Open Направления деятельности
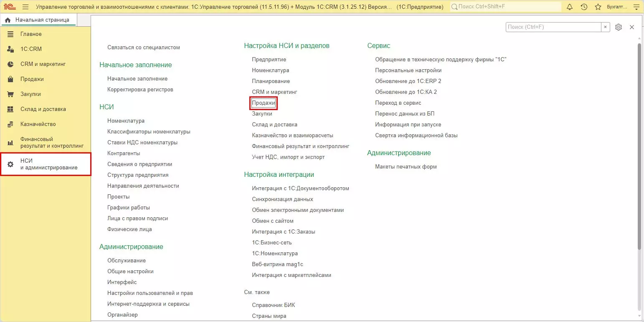Image resolution: width=644 pixels, height=322 pixels. tap(143, 186)
